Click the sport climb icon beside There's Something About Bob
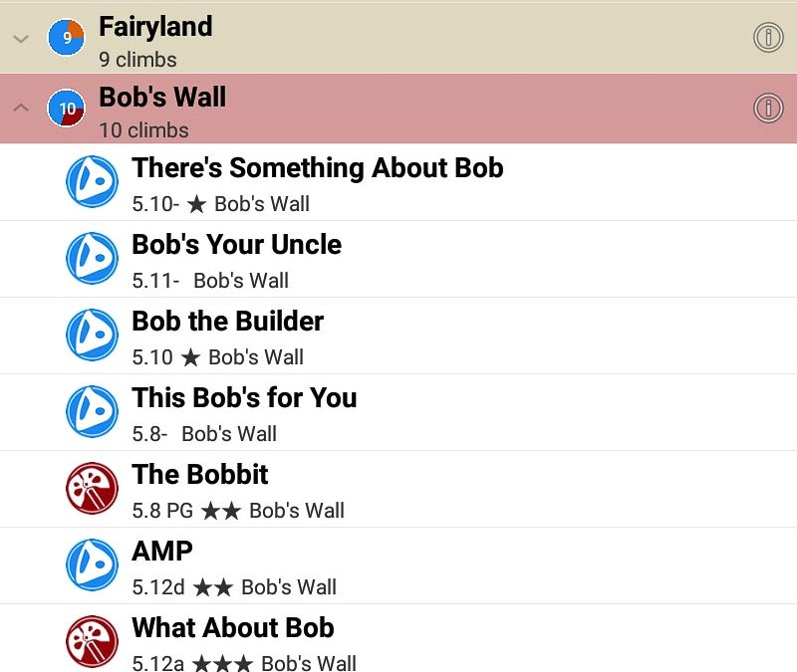The image size is (797, 672). 92,182
